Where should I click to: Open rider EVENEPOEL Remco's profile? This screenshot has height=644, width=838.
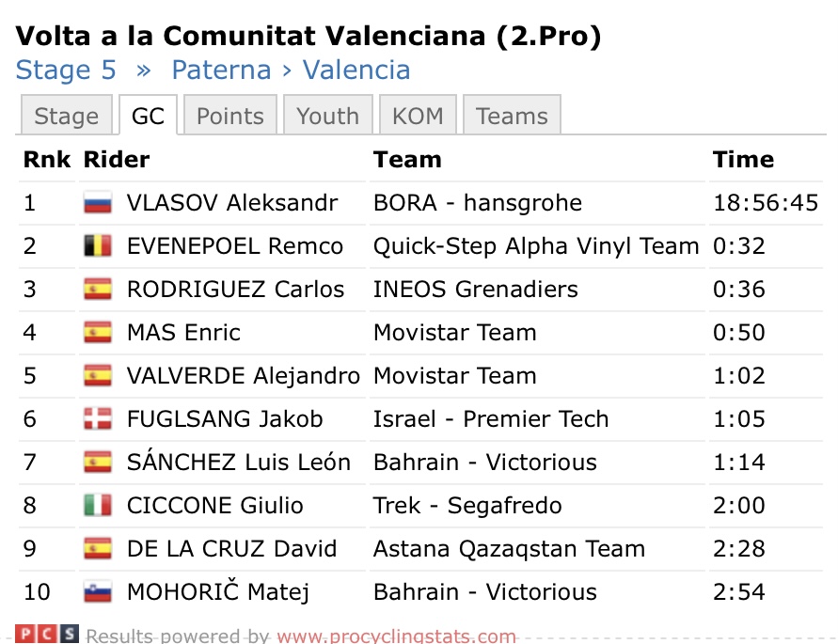point(235,246)
